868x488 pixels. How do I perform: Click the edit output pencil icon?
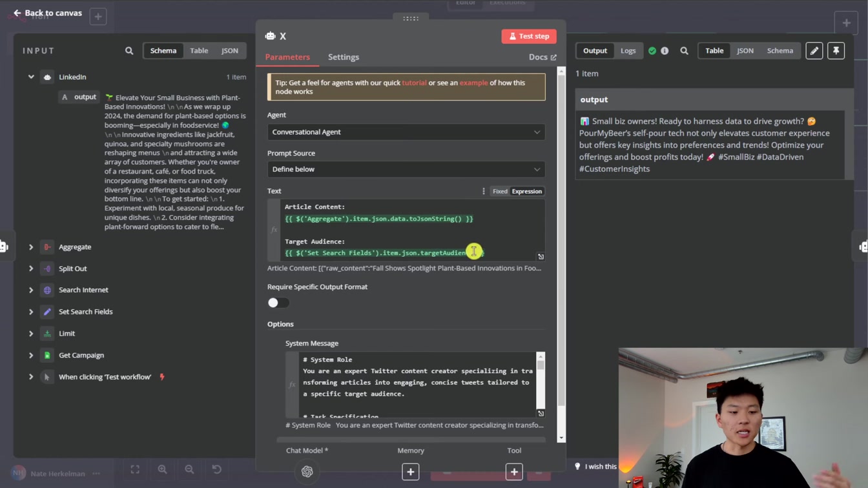814,50
